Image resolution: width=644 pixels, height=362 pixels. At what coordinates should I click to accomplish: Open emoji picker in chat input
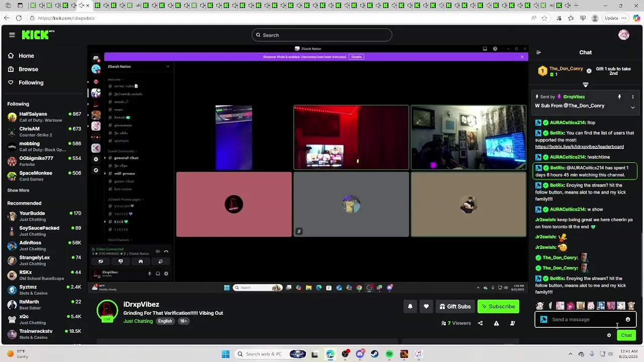pyautogui.click(x=628, y=319)
